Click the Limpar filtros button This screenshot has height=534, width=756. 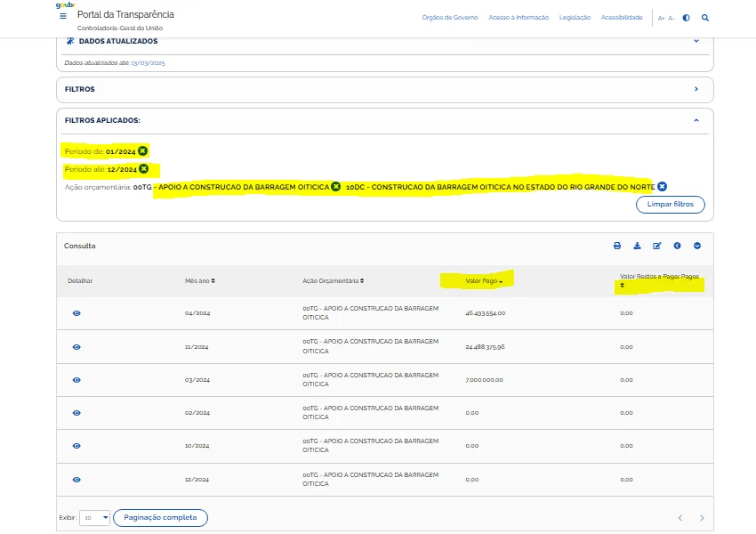(x=671, y=204)
